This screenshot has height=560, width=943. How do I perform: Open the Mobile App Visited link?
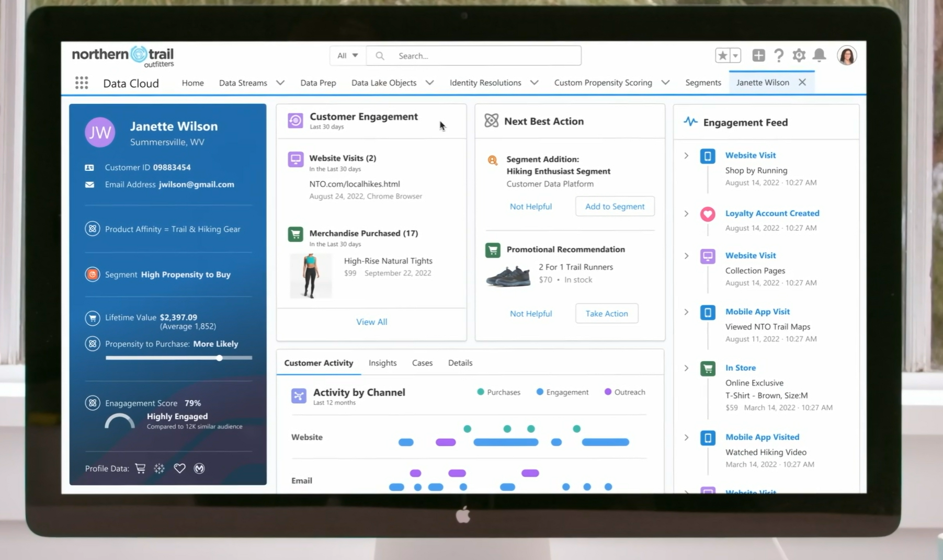pos(762,437)
